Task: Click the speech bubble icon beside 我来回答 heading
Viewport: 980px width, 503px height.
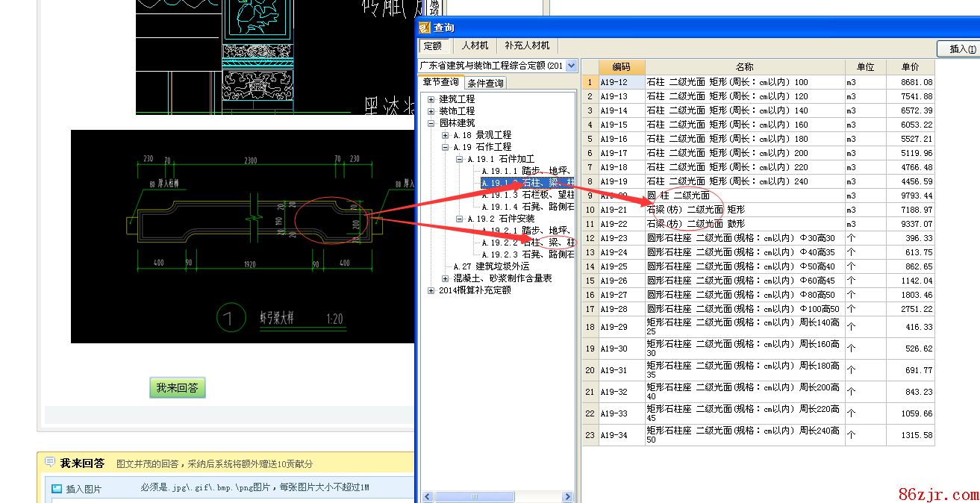Action: [x=50, y=463]
